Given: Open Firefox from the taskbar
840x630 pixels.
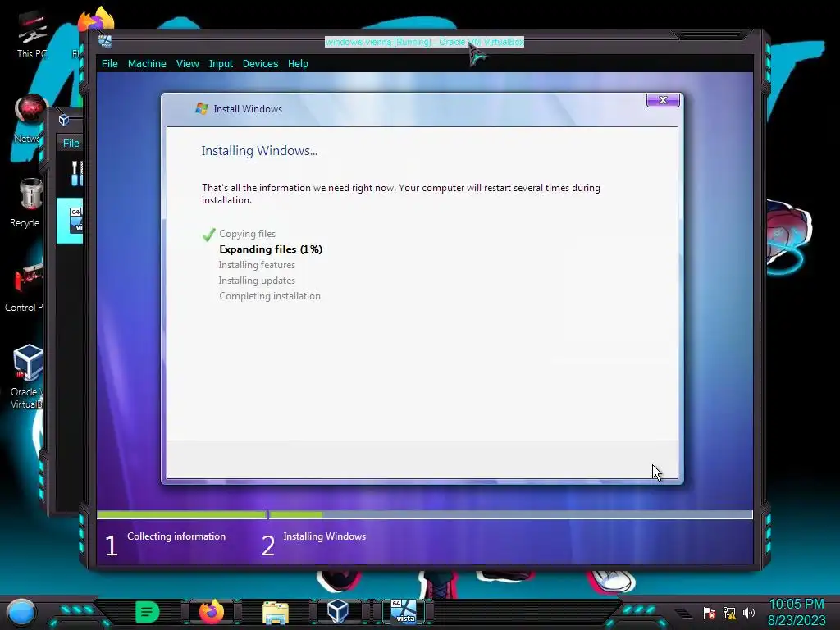Looking at the screenshot, I should [x=212, y=612].
